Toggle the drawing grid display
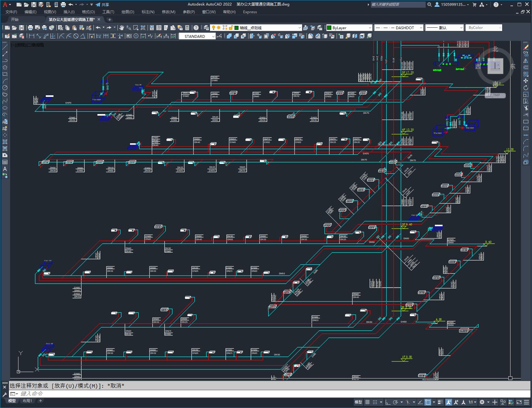 [367, 402]
